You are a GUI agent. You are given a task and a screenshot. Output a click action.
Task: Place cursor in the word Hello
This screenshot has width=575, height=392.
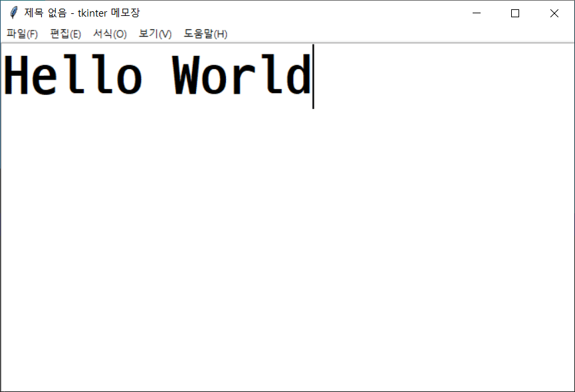click(x=72, y=74)
